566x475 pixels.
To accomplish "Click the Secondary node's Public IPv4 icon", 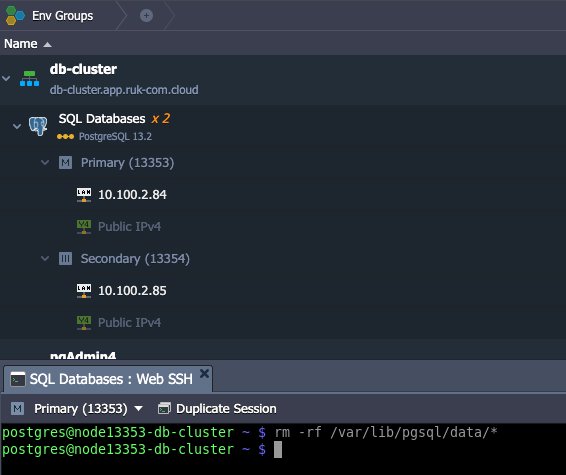I will [84, 323].
